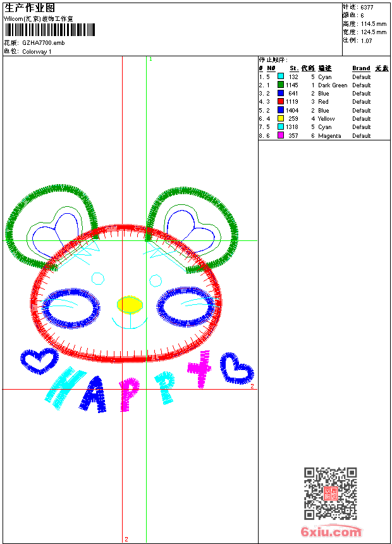Click the 'Red' description text
392x544 pixels.
pos(323,102)
